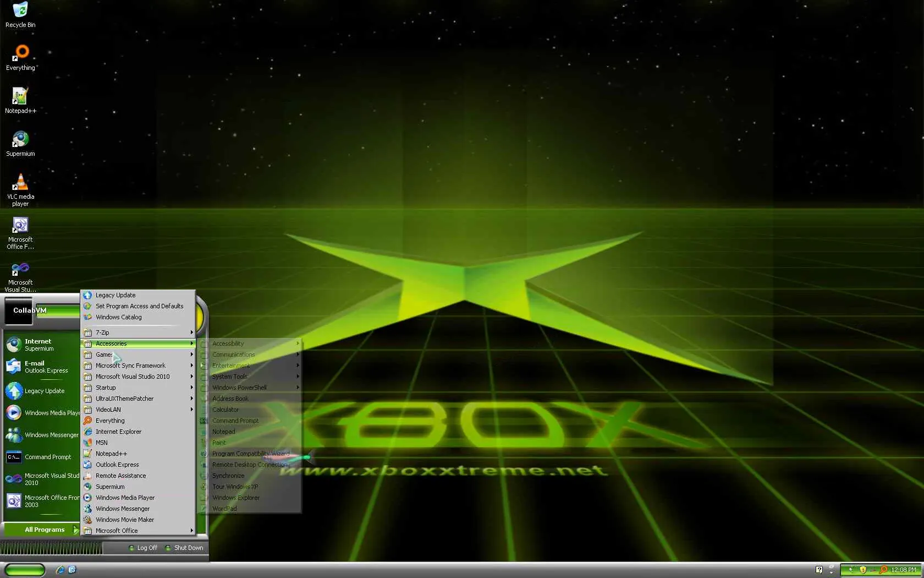Launch Command Prompt from the pinned Start list

click(42, 457)
